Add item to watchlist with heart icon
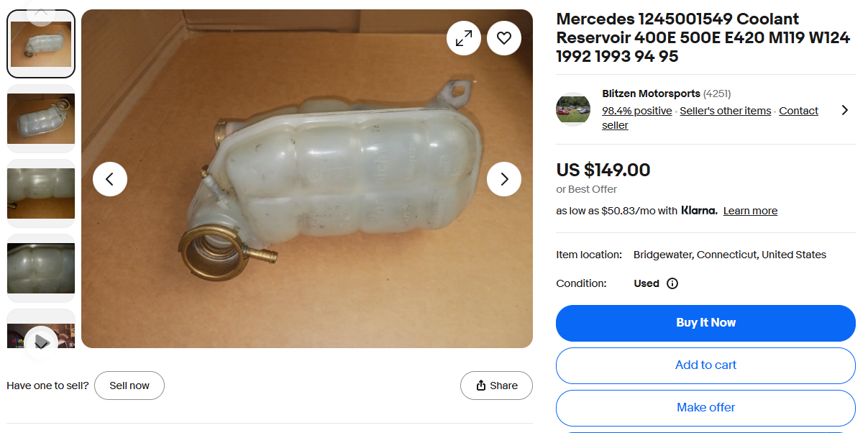The height and width of the screenshot is (433, 868). point(504,38)
